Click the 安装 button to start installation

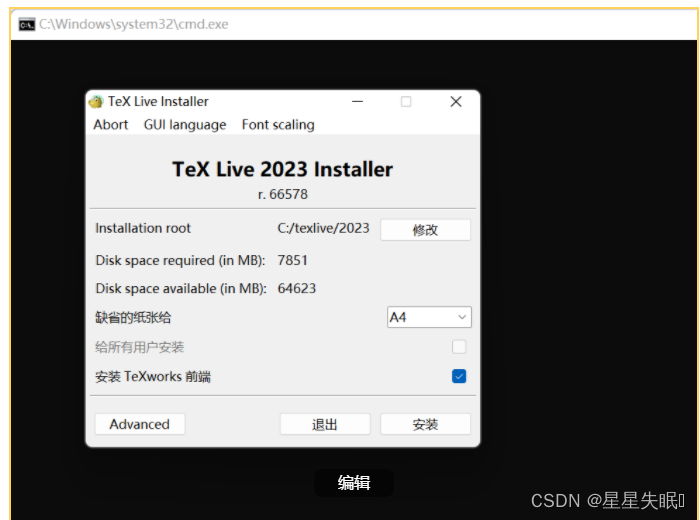(425, 424)
